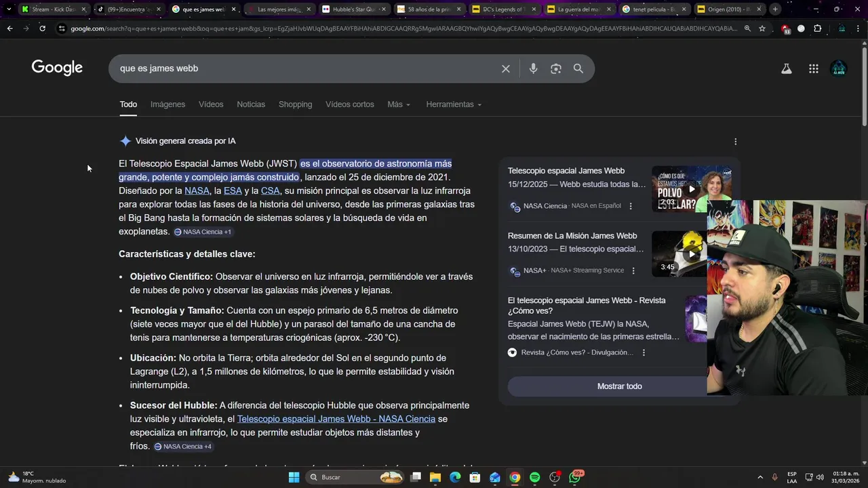Start voice search with the microphone icon
This screenshot has height=488, width=868.
coord(533,68)
